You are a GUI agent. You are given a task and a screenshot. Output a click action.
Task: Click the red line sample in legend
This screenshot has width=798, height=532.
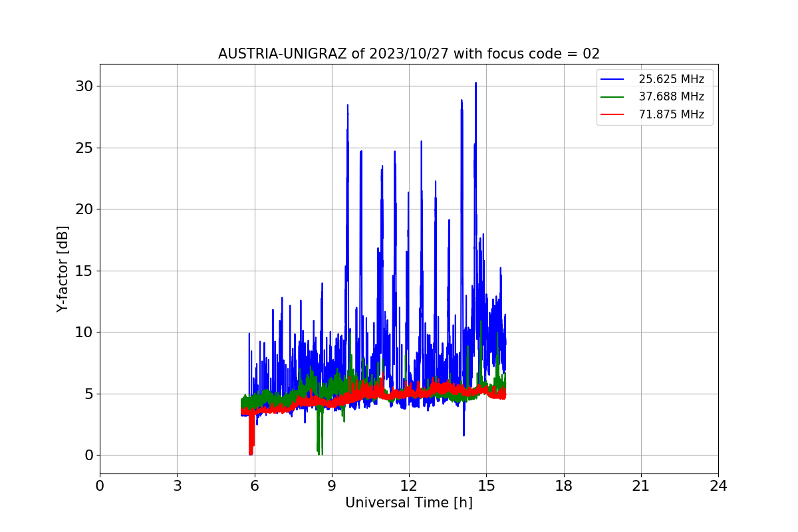click(612, 114)
